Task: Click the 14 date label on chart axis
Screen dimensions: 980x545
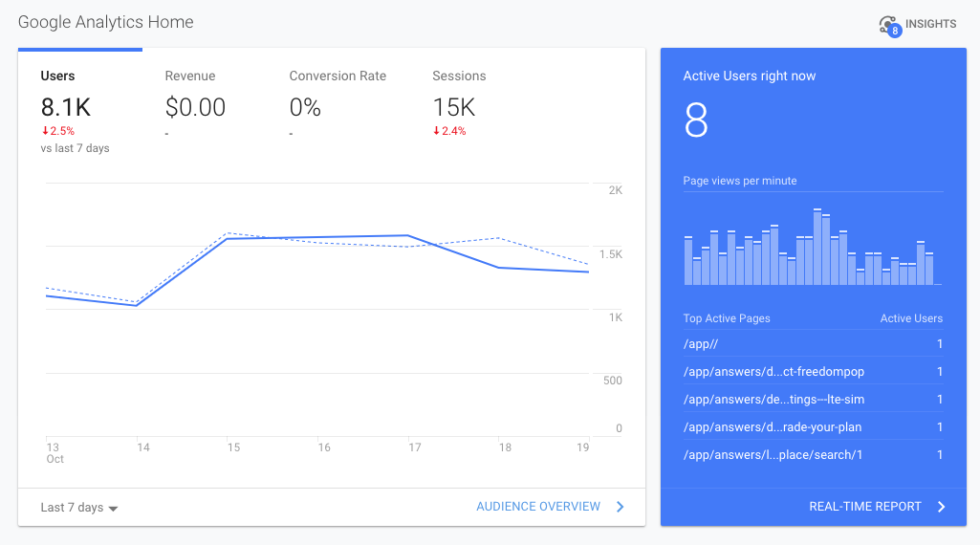Action: pos(143,447)
